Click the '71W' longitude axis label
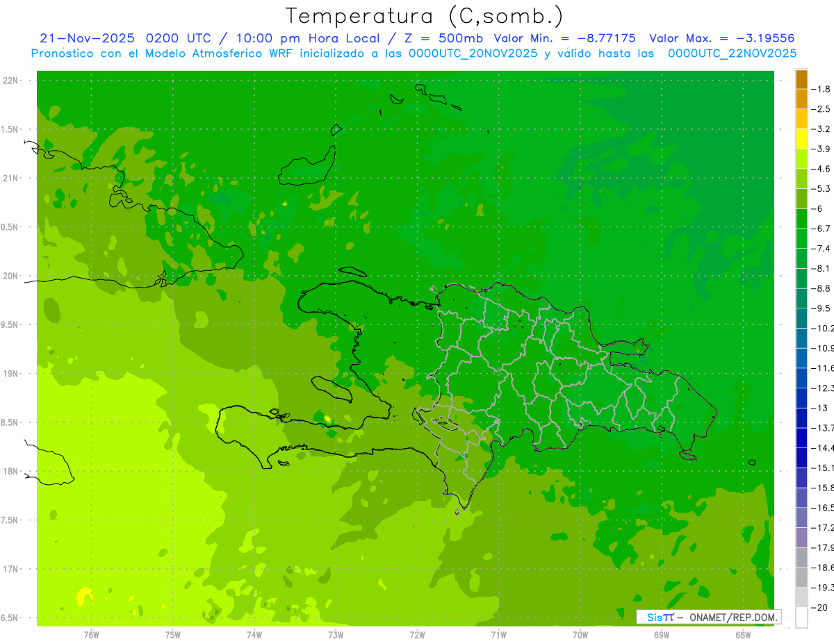Image resolution: width=834 pixels, height=644 pixels. point(498,635)
